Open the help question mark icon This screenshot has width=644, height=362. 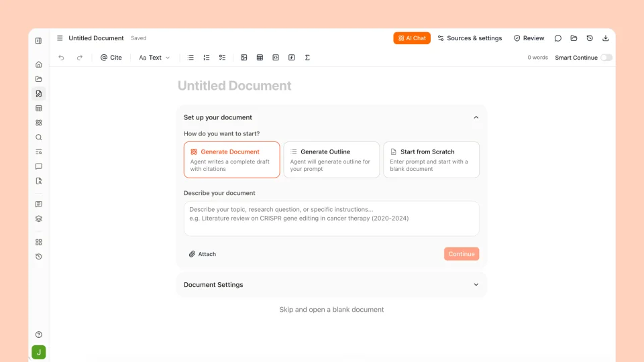(x=39, y=335)
